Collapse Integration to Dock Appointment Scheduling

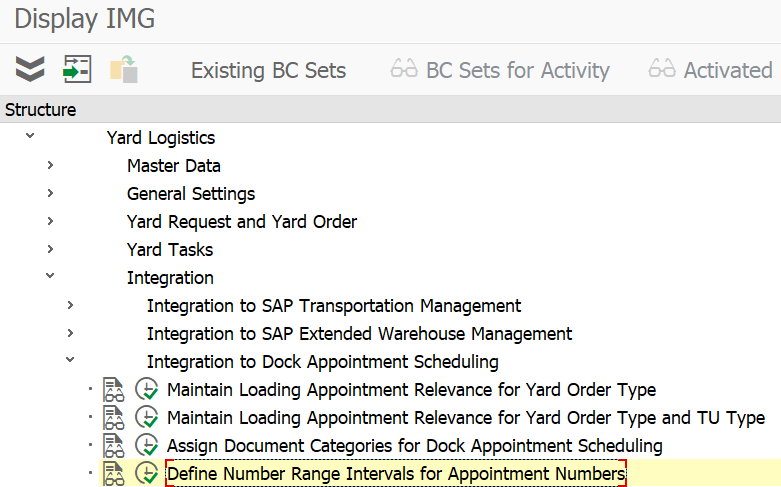point(70,360)
